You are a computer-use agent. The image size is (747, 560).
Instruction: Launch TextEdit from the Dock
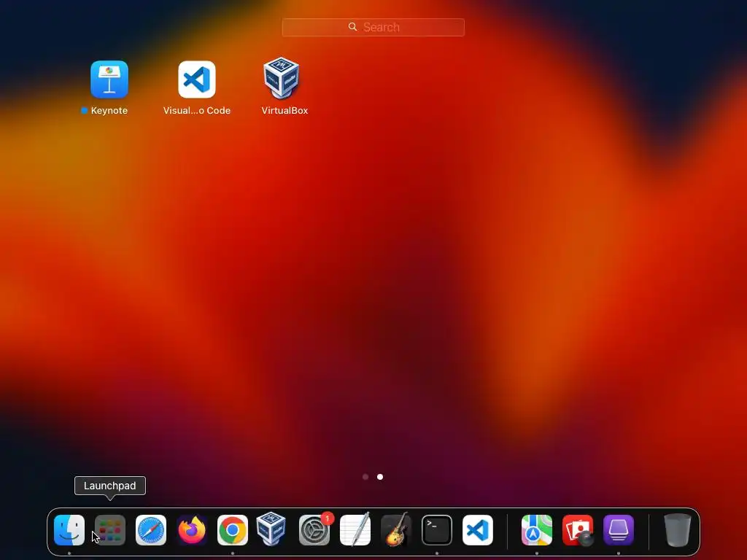point(355,529)
